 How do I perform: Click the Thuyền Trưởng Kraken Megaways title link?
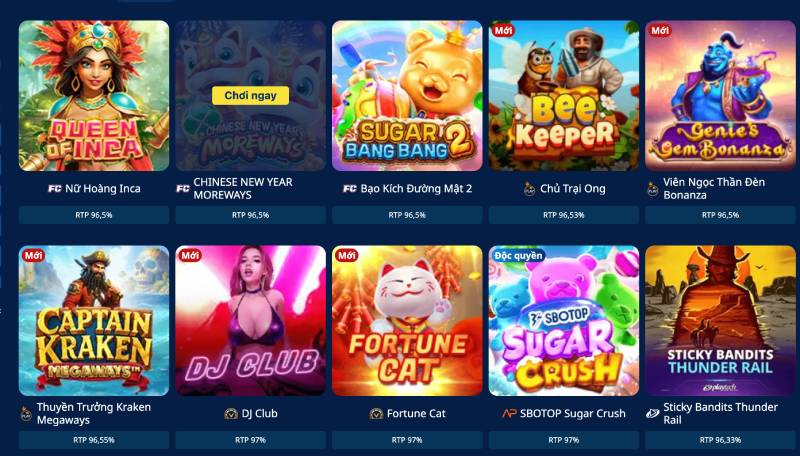[94, 414]
